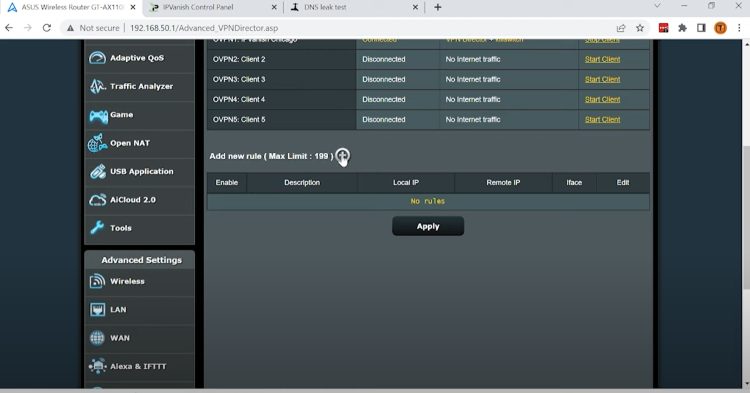Close the DNS leak test tab
The image size is (750, 393).
click(x=415, y=7)
